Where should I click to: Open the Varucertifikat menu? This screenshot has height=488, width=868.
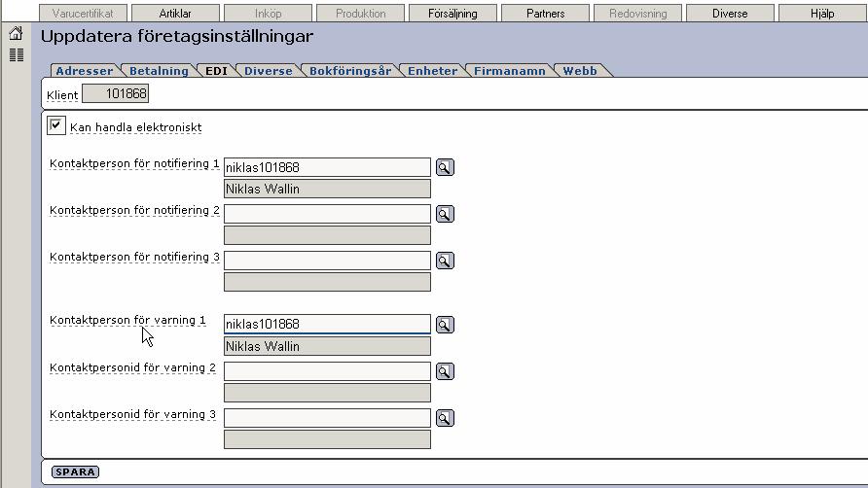[x=83, y=14]
